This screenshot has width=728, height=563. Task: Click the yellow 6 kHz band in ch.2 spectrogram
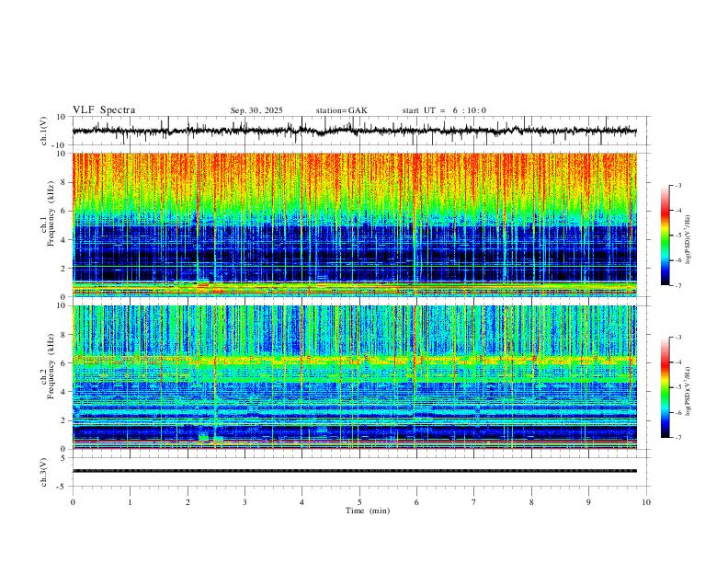pyautogui.click(x=354, y=360)
